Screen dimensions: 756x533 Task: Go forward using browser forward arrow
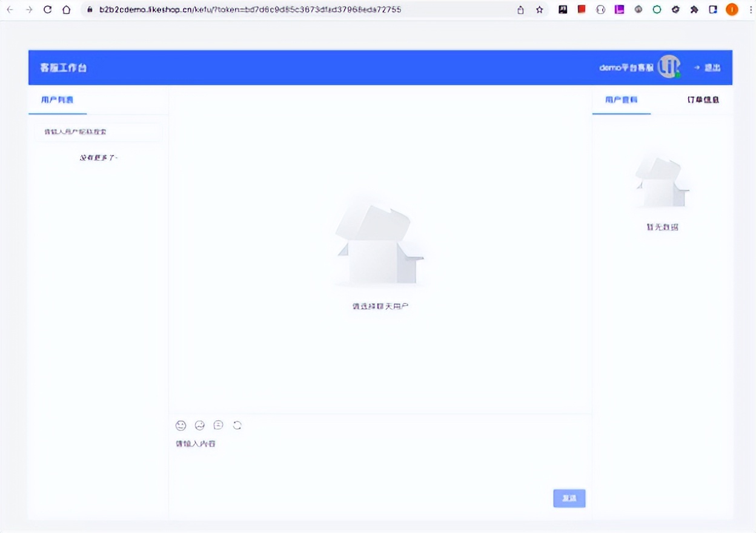coord(29,10)
